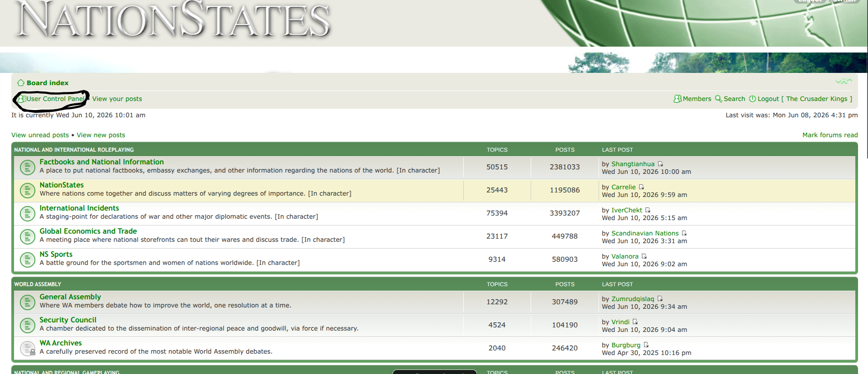Click the date "Wed Jun 10, 2026 5:15 am"
868x374 pixels.
pyautogui.click(x=644, y=218)
